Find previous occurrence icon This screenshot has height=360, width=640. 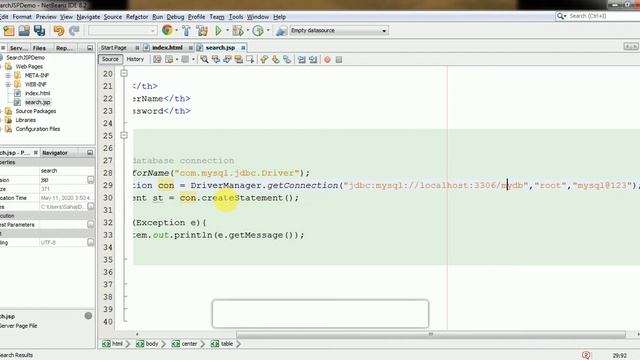216,60
